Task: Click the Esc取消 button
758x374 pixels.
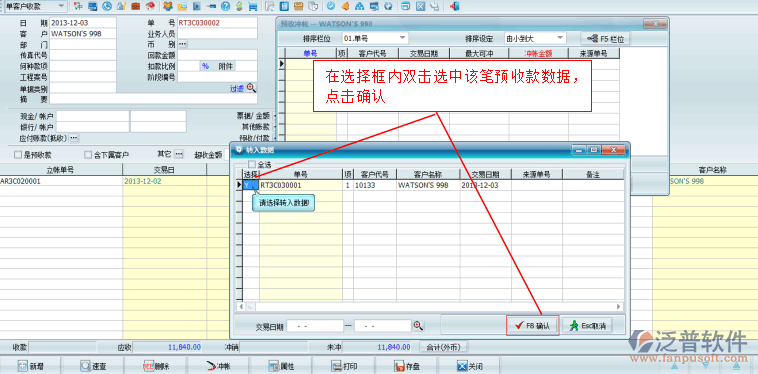Action: 587,325
